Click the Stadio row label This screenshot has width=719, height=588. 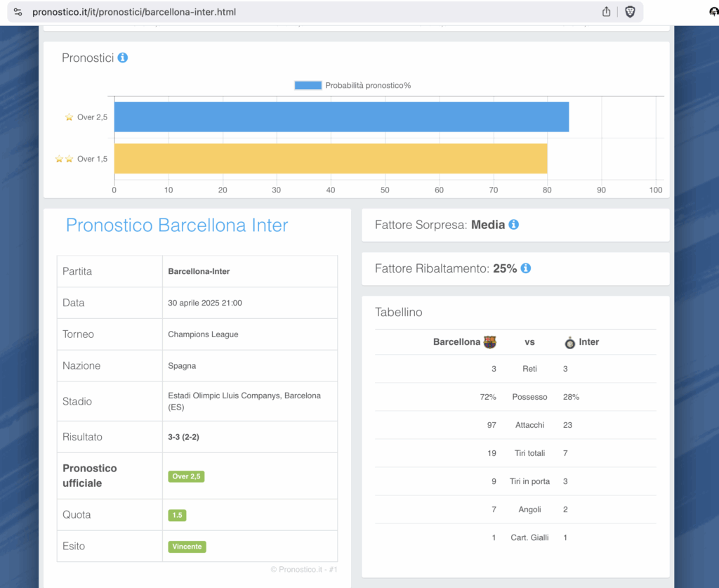click(77, 401)
